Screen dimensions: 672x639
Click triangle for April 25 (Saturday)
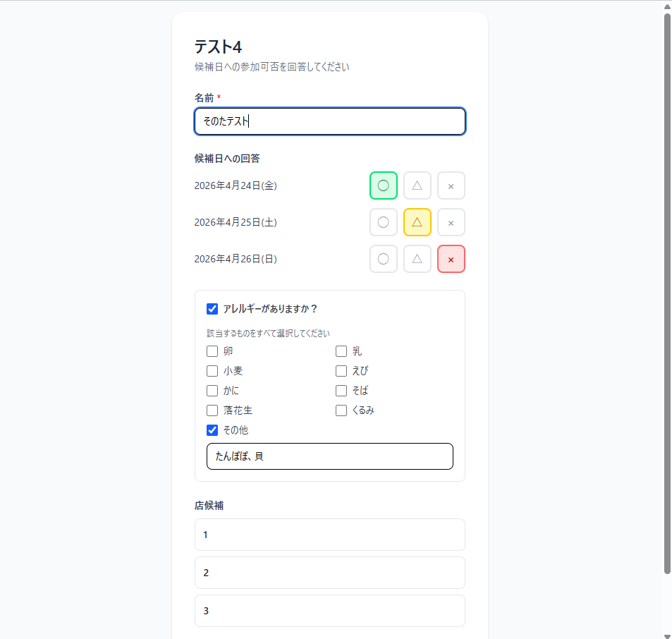pos(417,222)
